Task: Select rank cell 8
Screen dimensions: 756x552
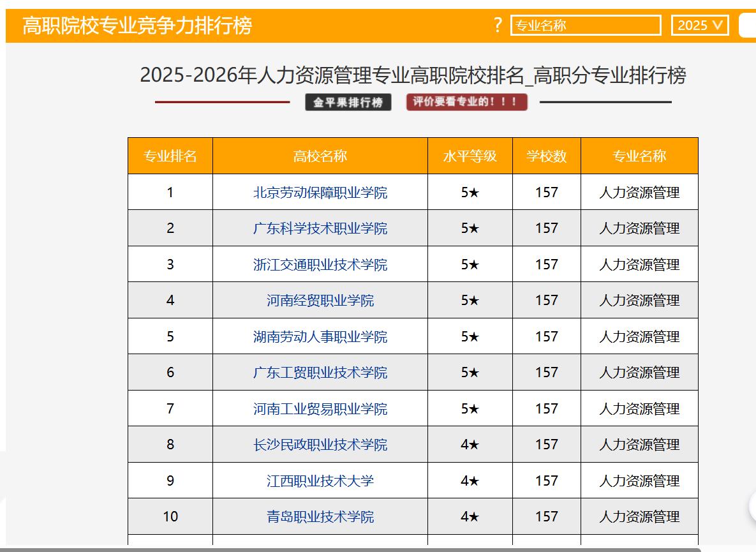Action: tap(170, 445)
